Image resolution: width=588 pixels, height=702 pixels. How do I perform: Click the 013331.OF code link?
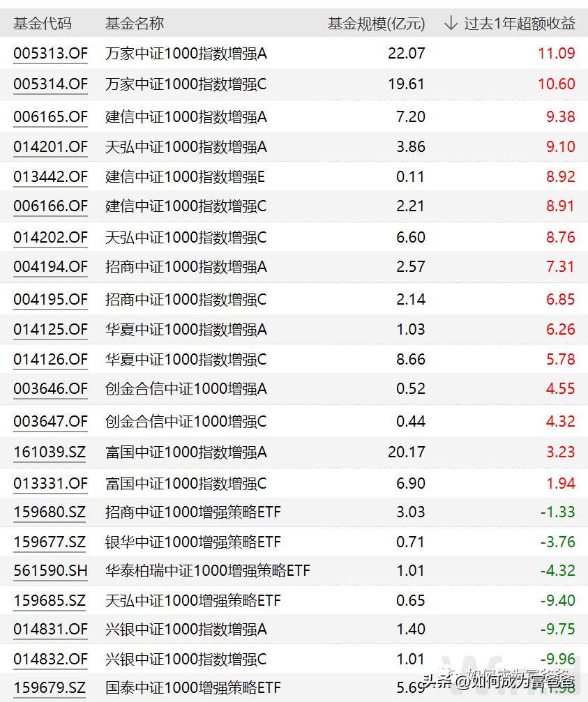click(51, 484)
